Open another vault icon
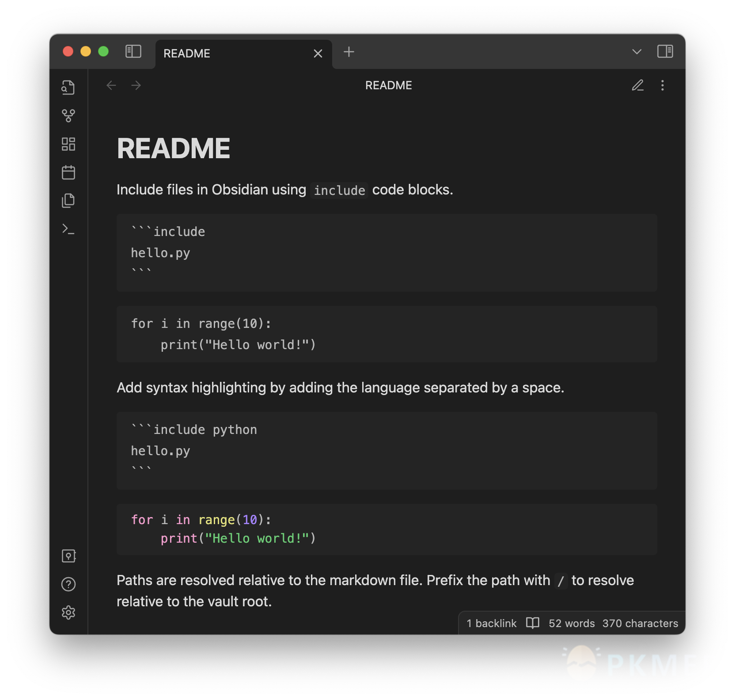The height and width of the screenshot is (700, 735). point(68,556)
